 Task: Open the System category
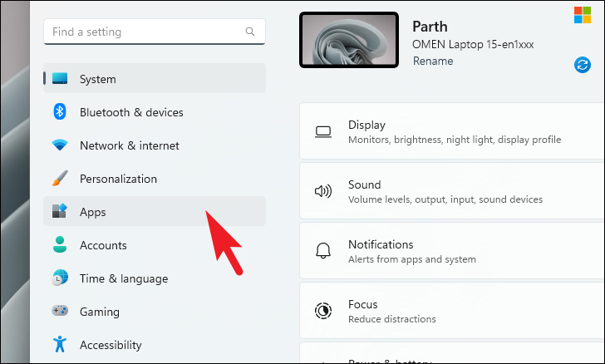[155, 78]
